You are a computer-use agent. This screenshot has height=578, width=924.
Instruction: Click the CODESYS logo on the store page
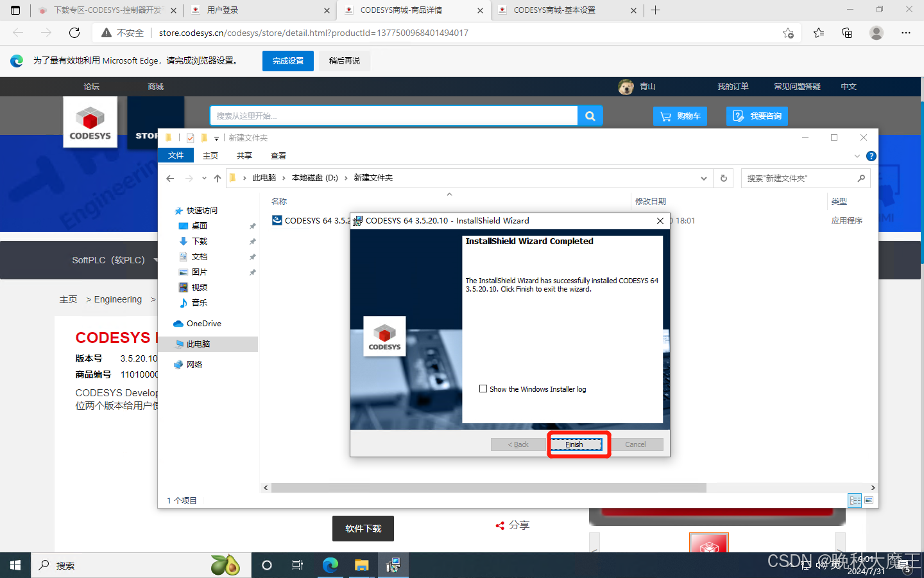click(90, 122)
